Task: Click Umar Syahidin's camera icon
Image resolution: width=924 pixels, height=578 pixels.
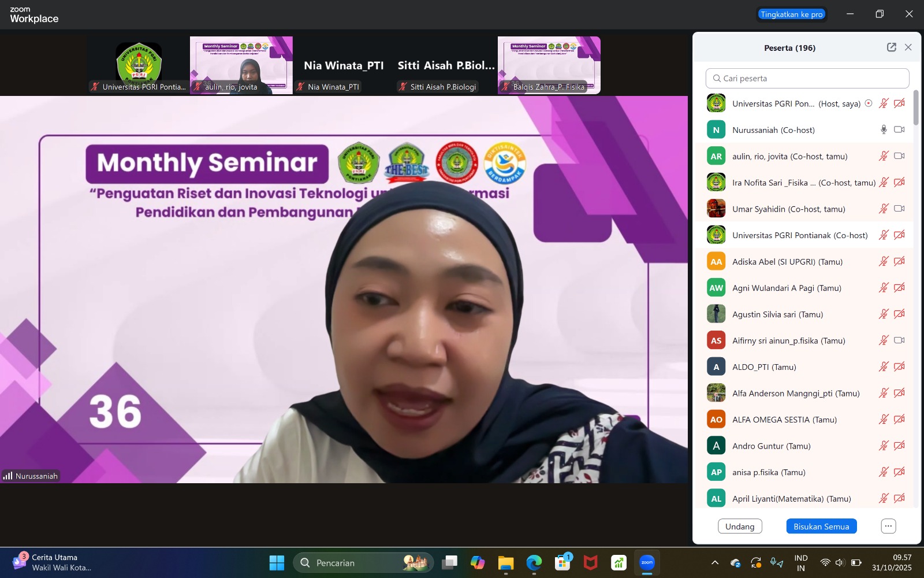Action: [x=899, y=209]
